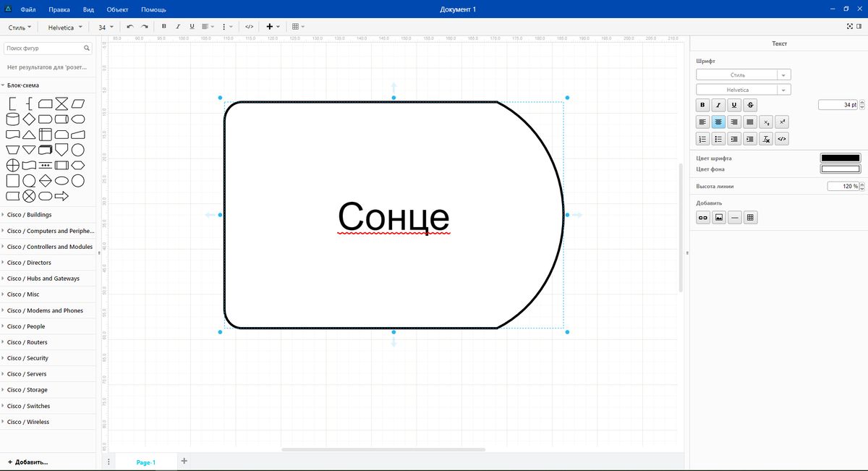Select the circle with cross shape

(x=12, y=165)
